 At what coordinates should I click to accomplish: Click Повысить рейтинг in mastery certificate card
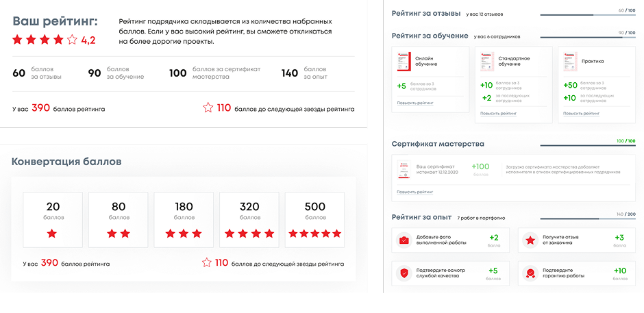415,192
